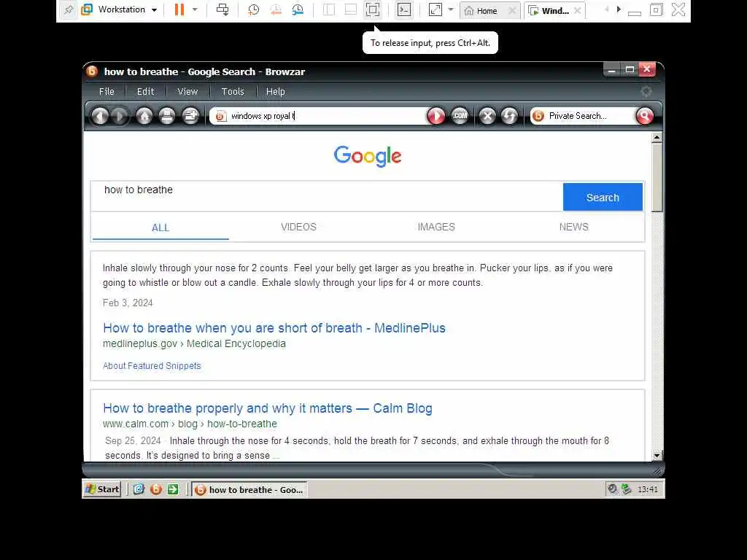Enter full screen mode icon in VMware
This screenshot has width=747, height=560.
(x=373, y=9)
